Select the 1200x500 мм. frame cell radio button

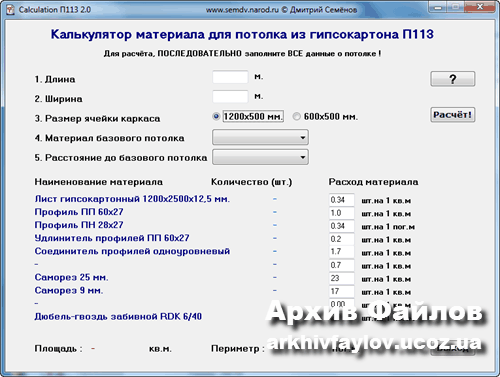click(x=216, y=116)
